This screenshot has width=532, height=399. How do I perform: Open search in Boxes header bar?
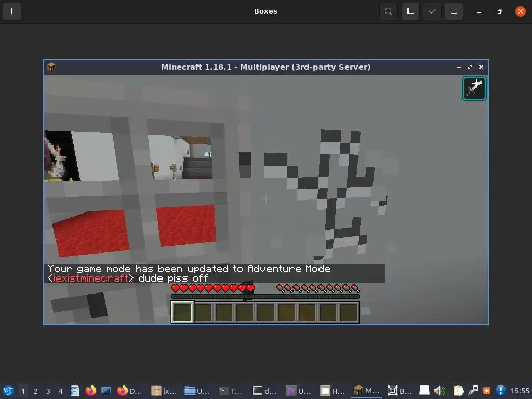pos(389,11)
